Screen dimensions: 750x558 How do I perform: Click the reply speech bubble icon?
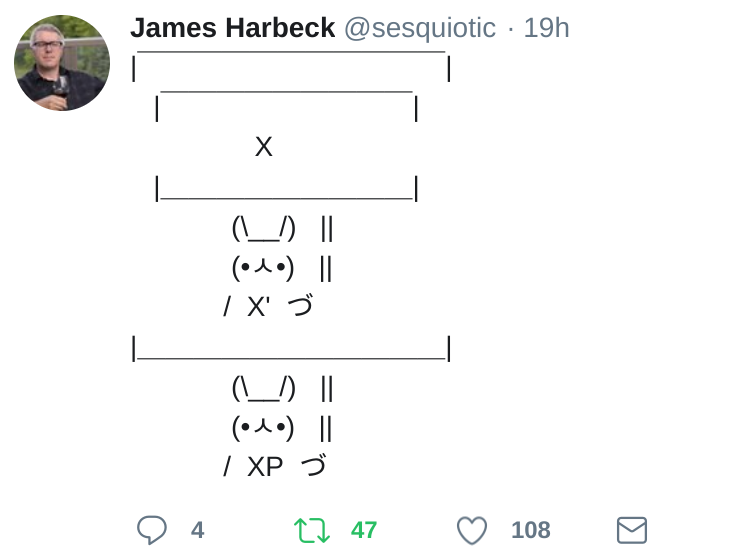pyautogui.click(x=151, y=530)
